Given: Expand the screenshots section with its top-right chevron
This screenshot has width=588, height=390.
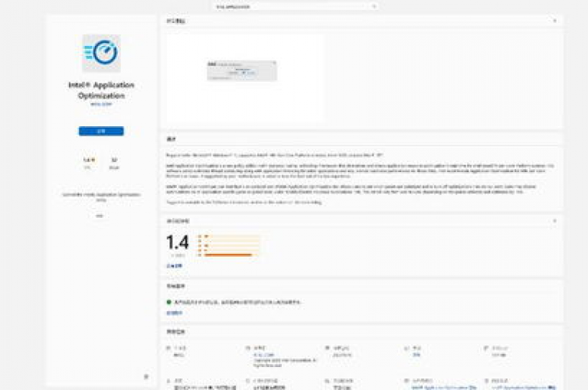Looking at the screenshot, I should tap(555, 21).
